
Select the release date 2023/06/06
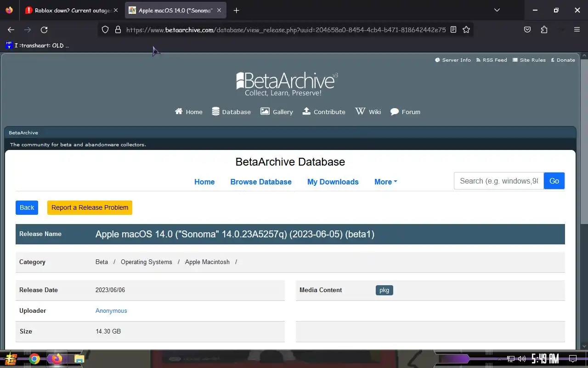point(110,290)
